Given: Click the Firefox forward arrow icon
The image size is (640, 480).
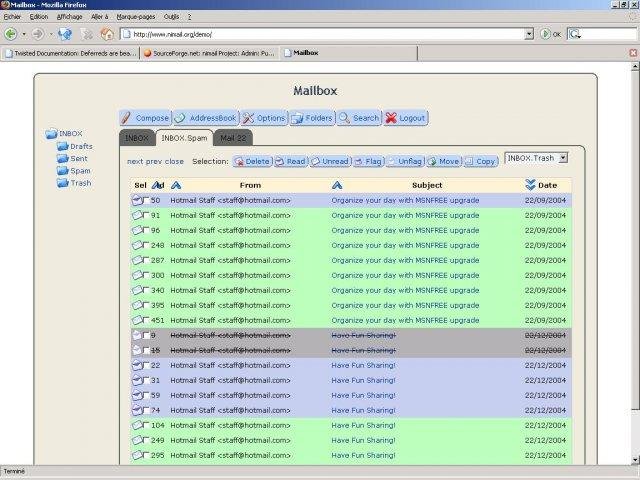Looking at the screenshot, I should (38, 34).
